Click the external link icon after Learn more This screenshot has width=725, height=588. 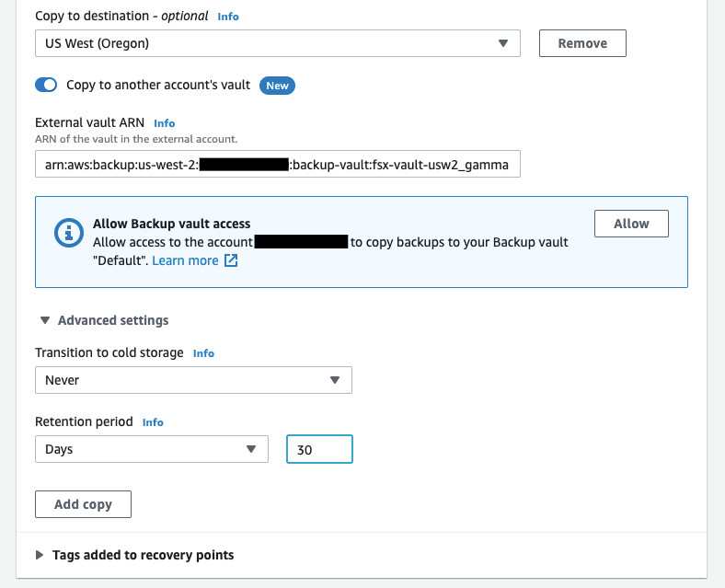(x=231, y=260)
